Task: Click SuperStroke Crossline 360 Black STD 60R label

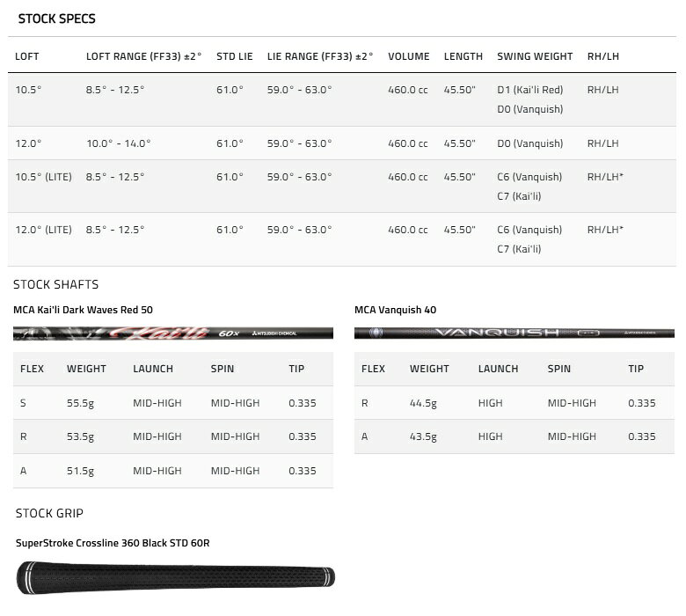Action: coord(113,543)
